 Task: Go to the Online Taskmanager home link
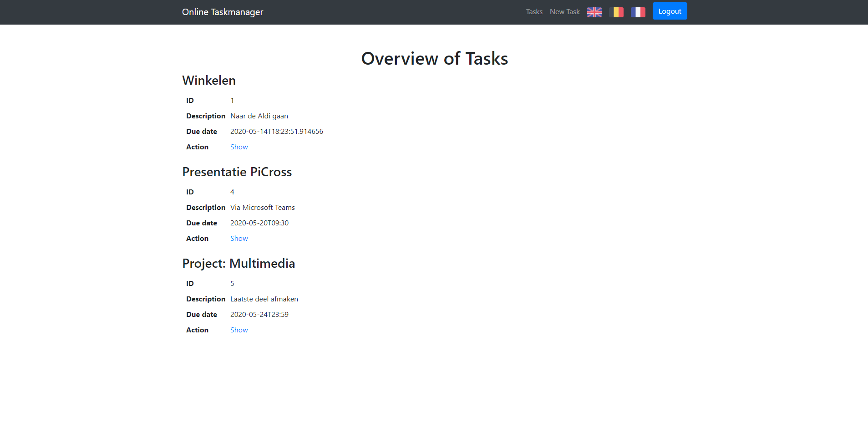tap(223, 12)
